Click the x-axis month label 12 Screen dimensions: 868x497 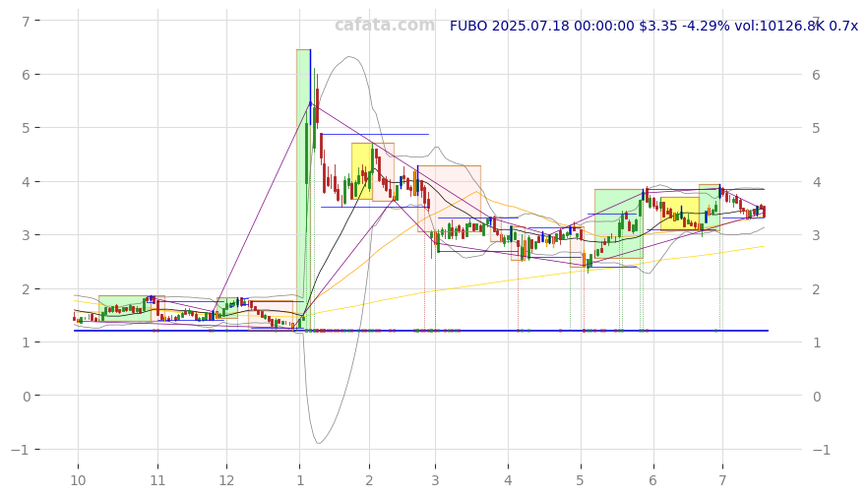[x=226, y=480]
